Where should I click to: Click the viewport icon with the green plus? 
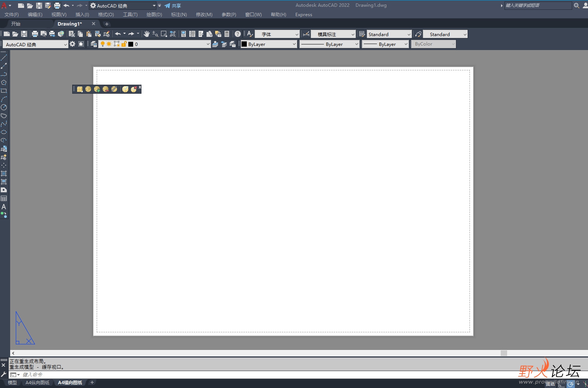click(97, 89)
